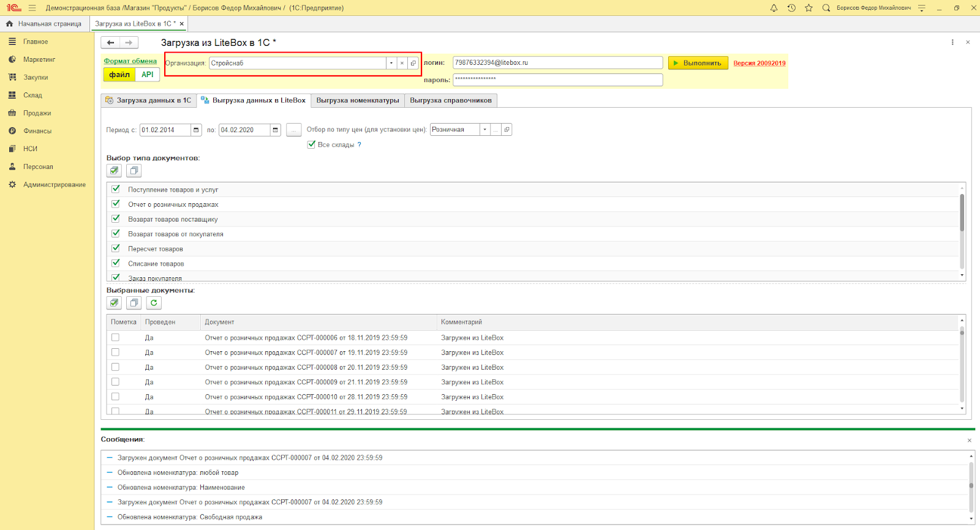
Task: Click the forward arrow navigation button
Action: coord(129,42)
